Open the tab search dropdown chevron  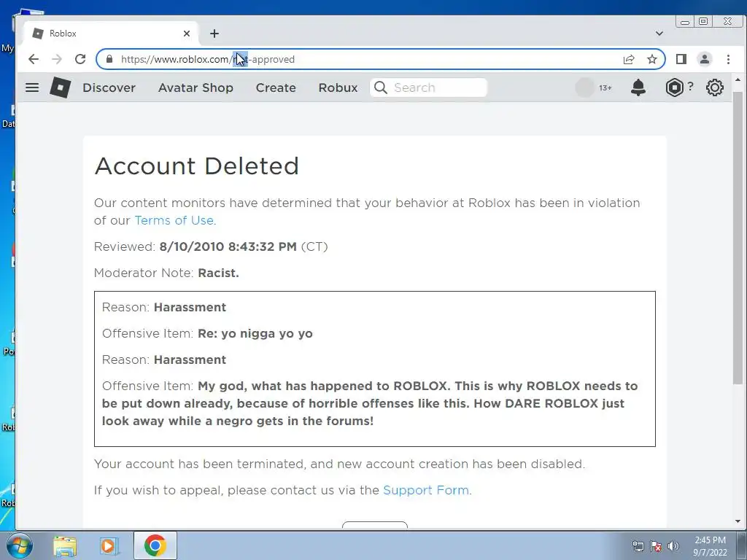[x=659, y=34]
